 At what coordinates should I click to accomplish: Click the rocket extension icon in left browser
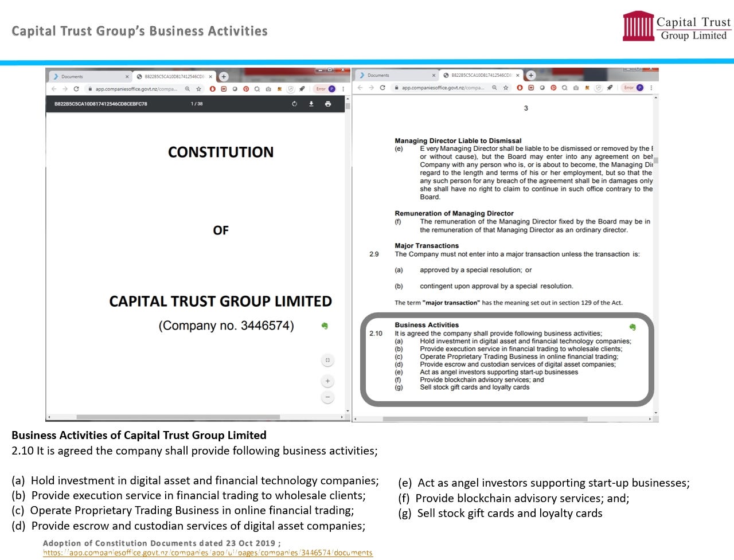pyautogui.click(x=302, y=89)
